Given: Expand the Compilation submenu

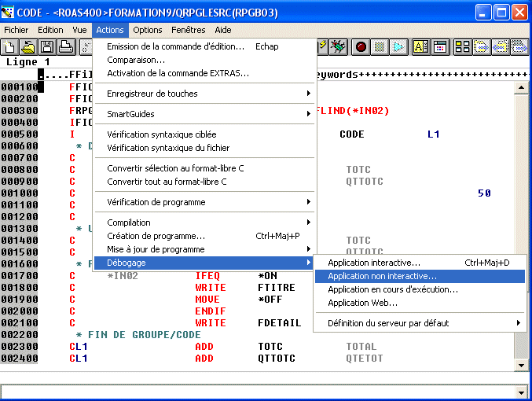Looking at the screenshot, I should (204, 223).
